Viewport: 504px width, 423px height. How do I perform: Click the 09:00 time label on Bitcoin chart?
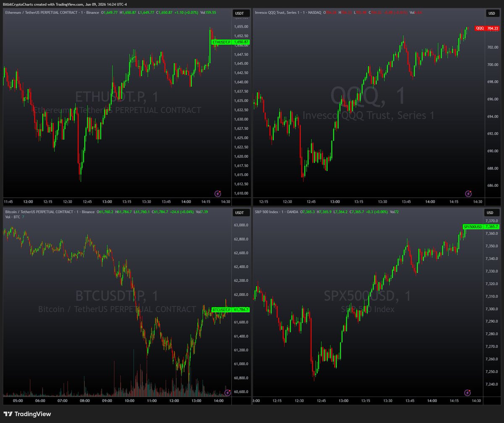pos(107,401)
